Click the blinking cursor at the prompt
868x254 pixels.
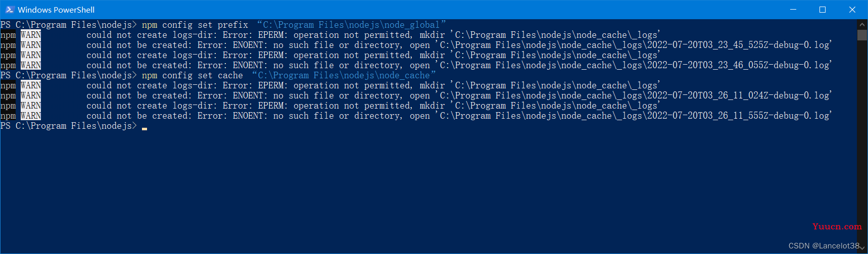(144, 128)
